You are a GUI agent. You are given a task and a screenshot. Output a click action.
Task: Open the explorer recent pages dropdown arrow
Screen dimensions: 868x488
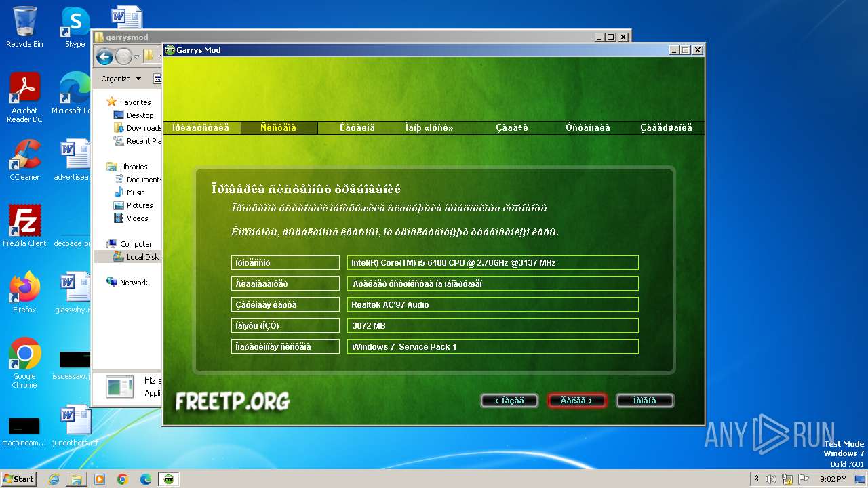136,57
